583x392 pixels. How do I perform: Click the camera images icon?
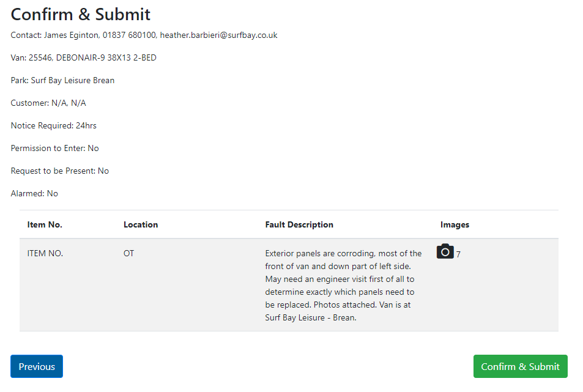coord(445,251)
